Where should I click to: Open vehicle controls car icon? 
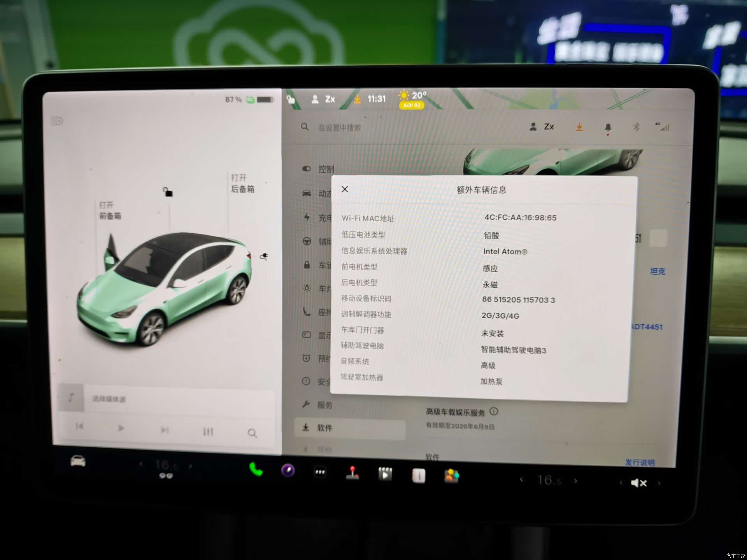[78, 461]
